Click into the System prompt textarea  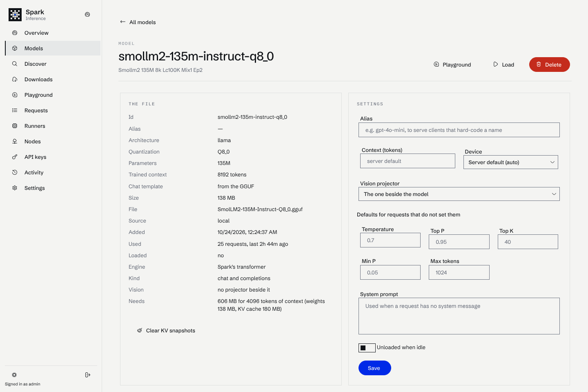pos(459,316)
